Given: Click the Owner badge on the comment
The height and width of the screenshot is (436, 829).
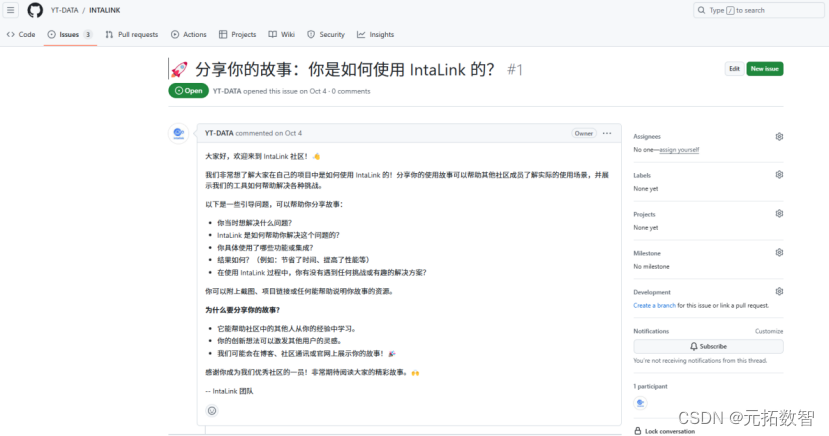Looking at the screenshot, I should pyautogui.click(x=584, y=133).
